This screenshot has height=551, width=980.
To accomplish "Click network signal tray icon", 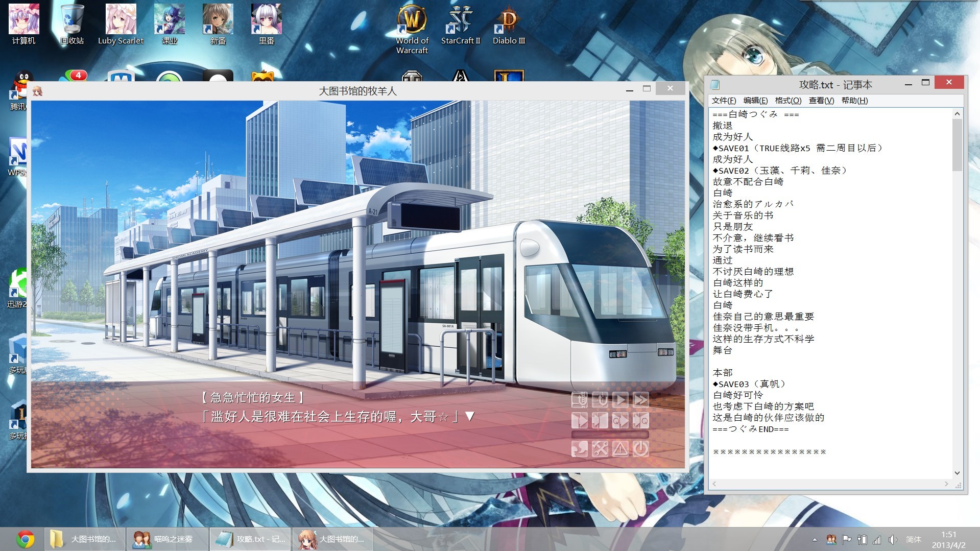I will pyautogui.click(x=877, y=539).
